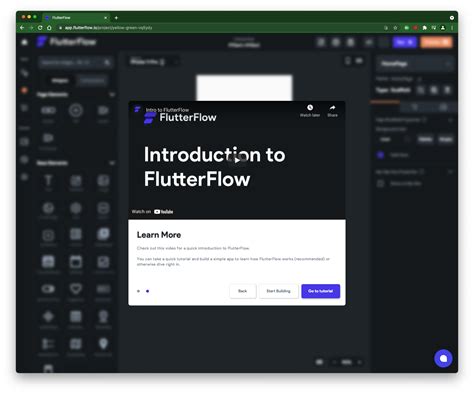The height and width of the screenshot is (394, 474).
Task: Click the Back button in the dialog
Action: pyautogui.click(x=243, y=291)
